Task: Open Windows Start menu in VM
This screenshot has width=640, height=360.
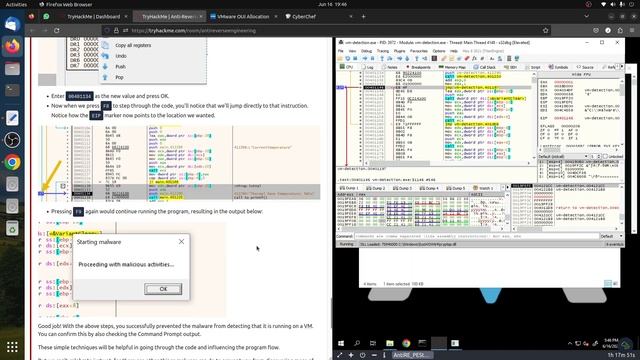Action: 341,343
